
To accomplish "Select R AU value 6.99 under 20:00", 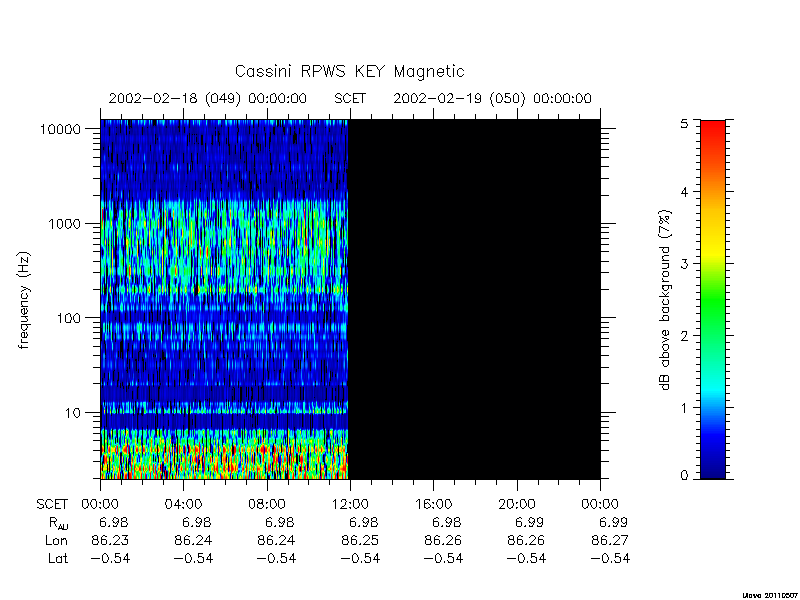I will pos(530,522).
